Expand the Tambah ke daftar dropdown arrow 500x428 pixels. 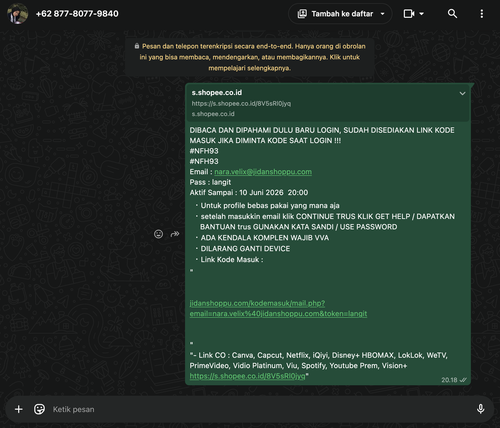[383, 14]
